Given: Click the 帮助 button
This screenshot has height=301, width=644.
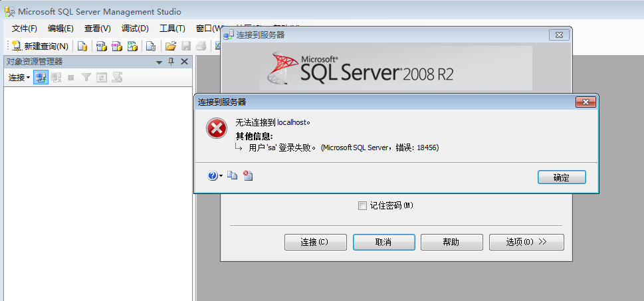Looking at the screenshot, I should pos(451,242).
